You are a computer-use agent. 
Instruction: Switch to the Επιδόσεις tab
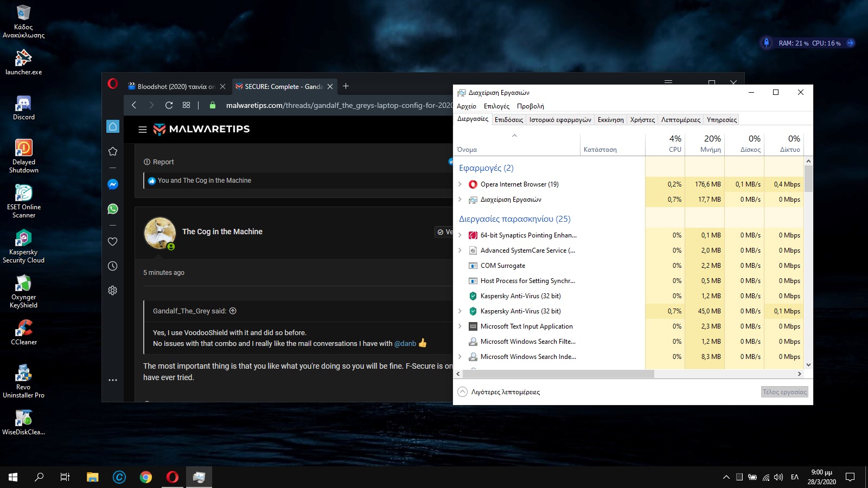[x=508, y=120]
